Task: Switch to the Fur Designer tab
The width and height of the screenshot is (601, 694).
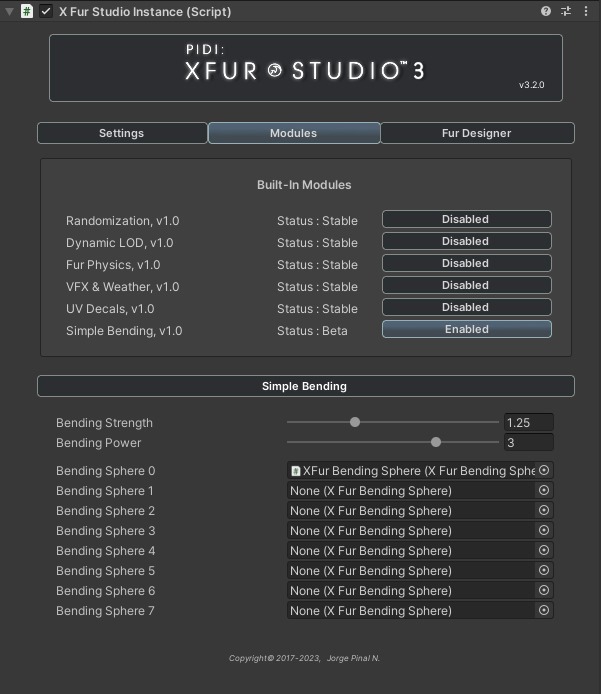Action: coord(476,133)
